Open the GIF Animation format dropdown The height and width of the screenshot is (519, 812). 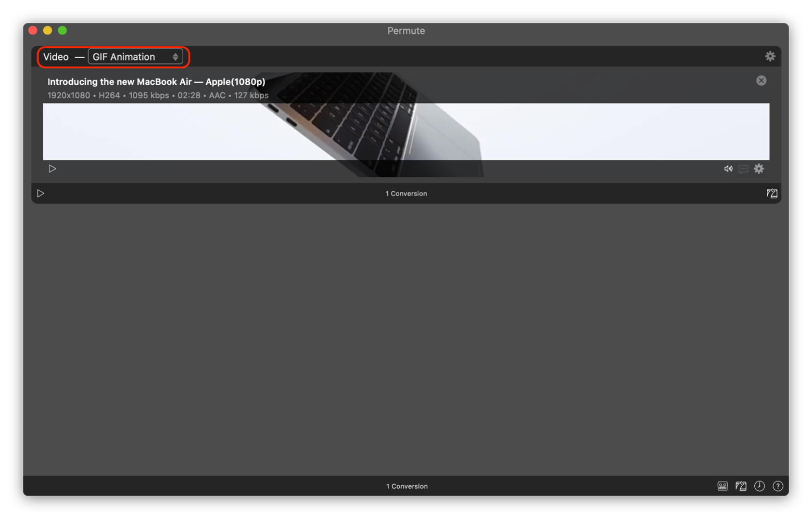tap(135, 57)
